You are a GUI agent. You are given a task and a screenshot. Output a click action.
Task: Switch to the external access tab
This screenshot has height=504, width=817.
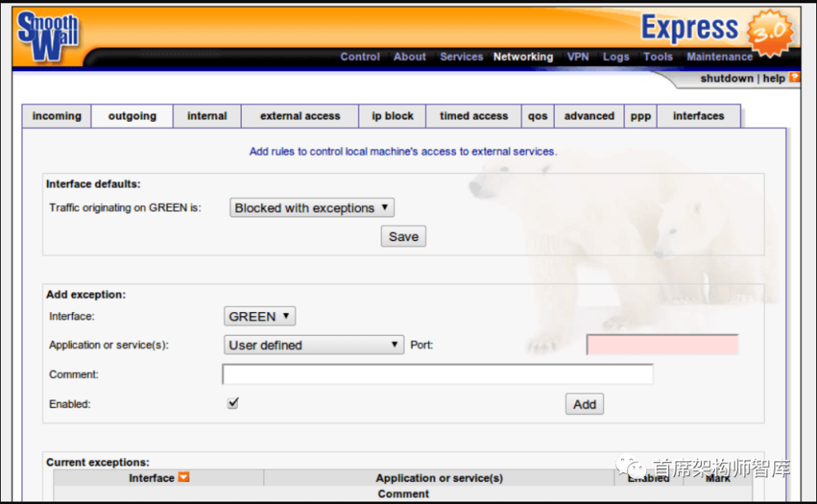(300, 116)
